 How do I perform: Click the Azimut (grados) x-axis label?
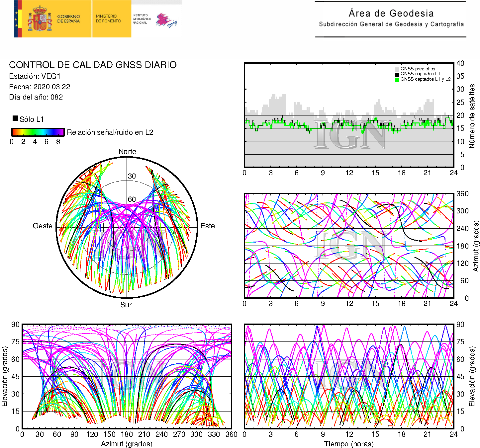(127, 444)
